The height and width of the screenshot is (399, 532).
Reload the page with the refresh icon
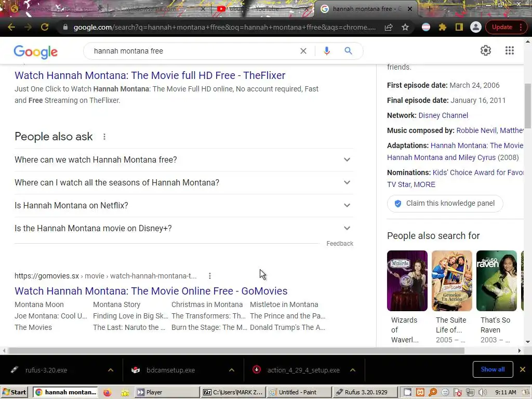45,27
